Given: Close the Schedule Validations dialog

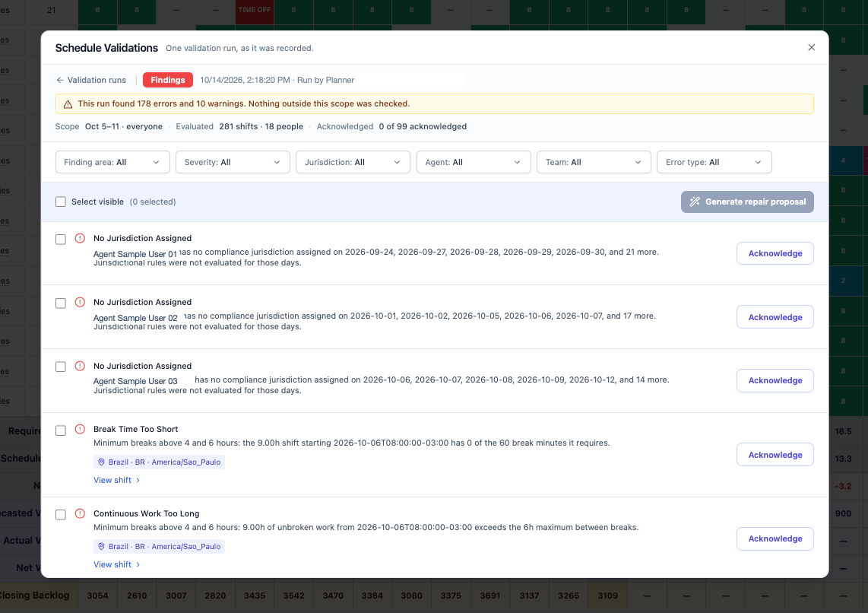Looking at the screenshot, I should [811, 48].
